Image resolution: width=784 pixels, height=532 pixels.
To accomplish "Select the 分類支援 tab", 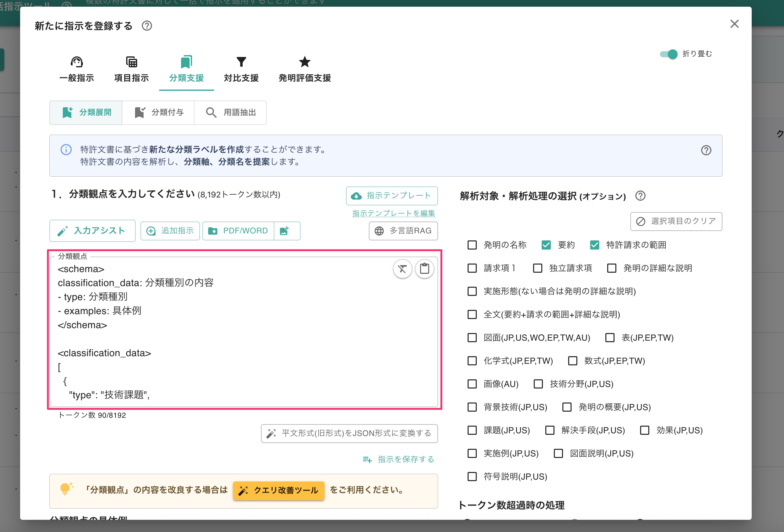I will tap(186, 70).
